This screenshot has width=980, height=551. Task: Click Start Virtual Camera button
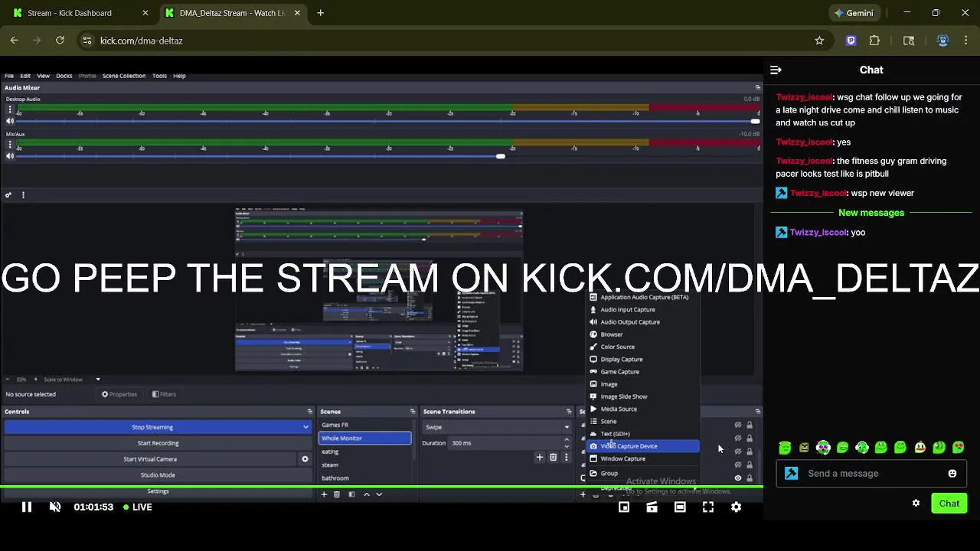(150, 459)
